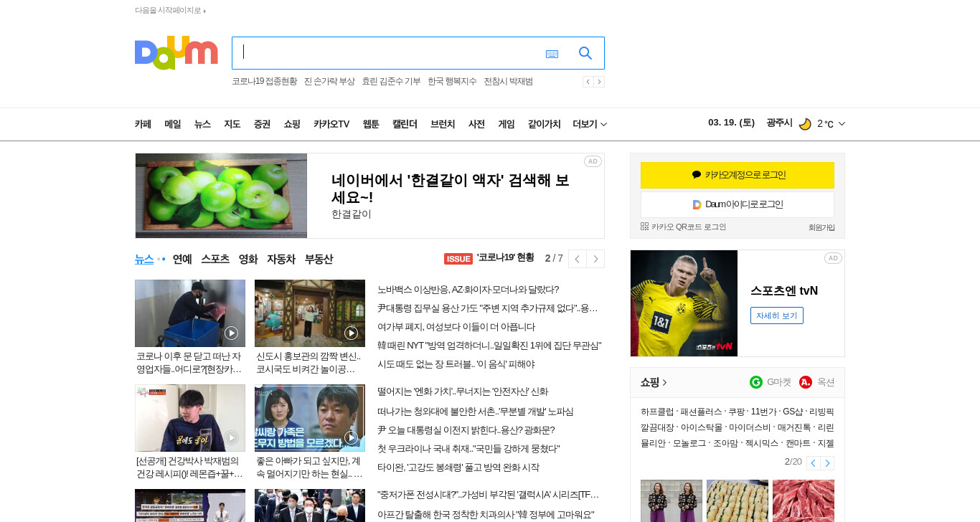The height and width of the screenshot is (522, 980).
Task: Open 카페 from the service menu
Action: click(143, 124)
